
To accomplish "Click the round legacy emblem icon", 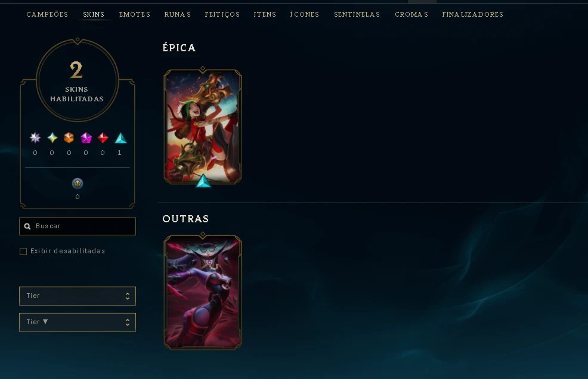I will point(78,184).
